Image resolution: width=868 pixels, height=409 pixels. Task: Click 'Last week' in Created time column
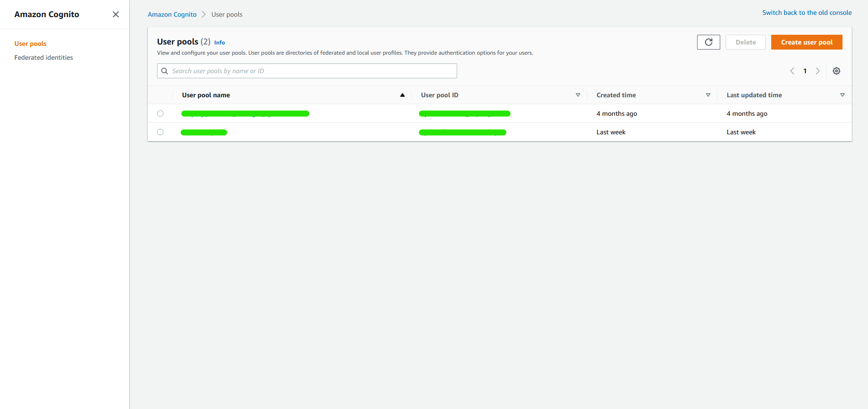tap(610, 132)
